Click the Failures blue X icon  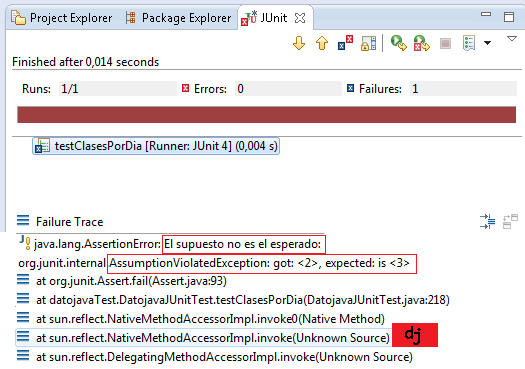coord(350,88)
